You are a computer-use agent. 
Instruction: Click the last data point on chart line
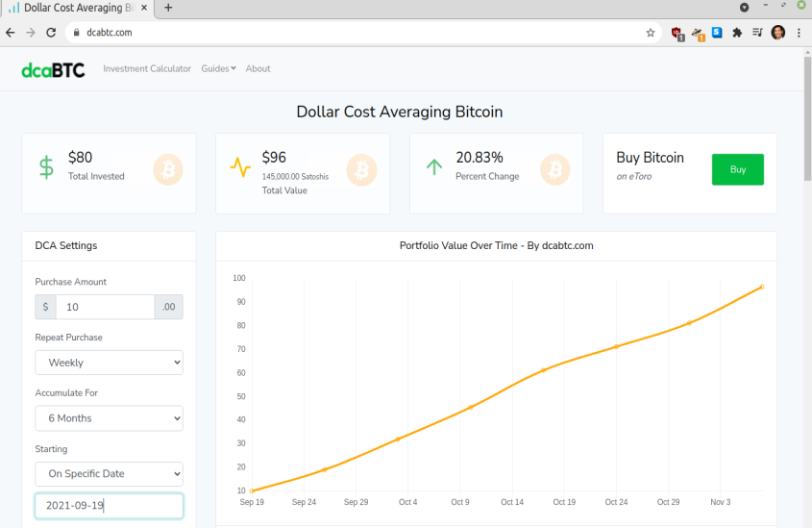(x=762, y=287)
